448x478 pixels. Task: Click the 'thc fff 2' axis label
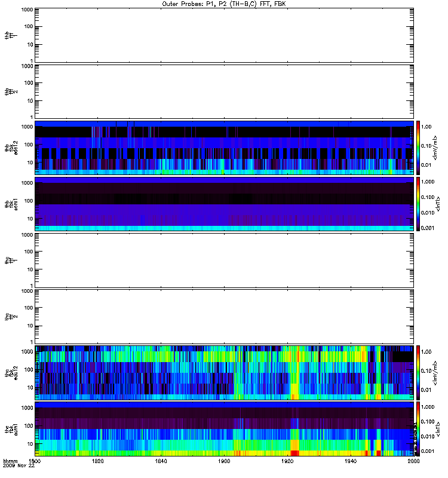(x=11, y=317)
